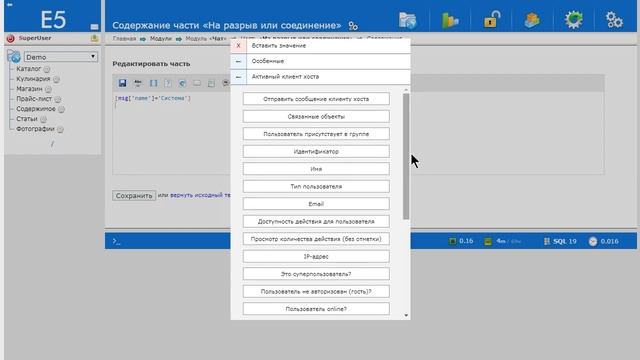Screen dimensions: 640x360
Task: Click the вернуть исходный текст link
Action: (x=200, y=195)
